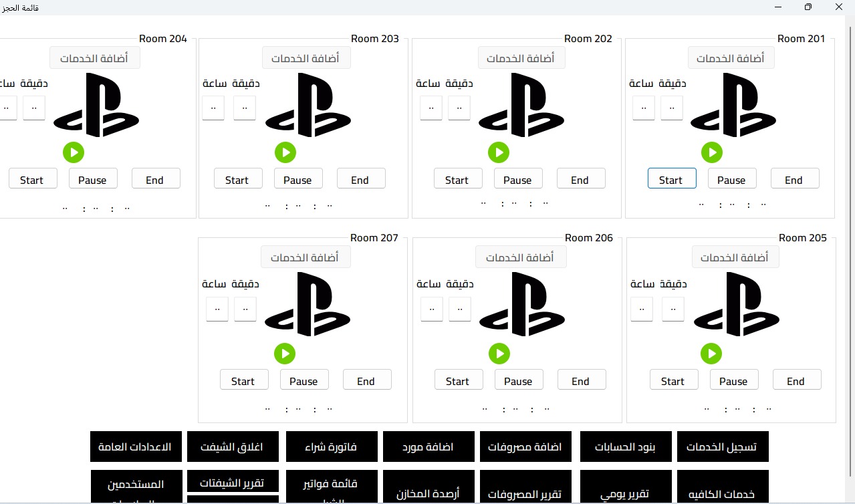
Task: Open أضافة الخدمات for Room 204
Action: (95, 58)
